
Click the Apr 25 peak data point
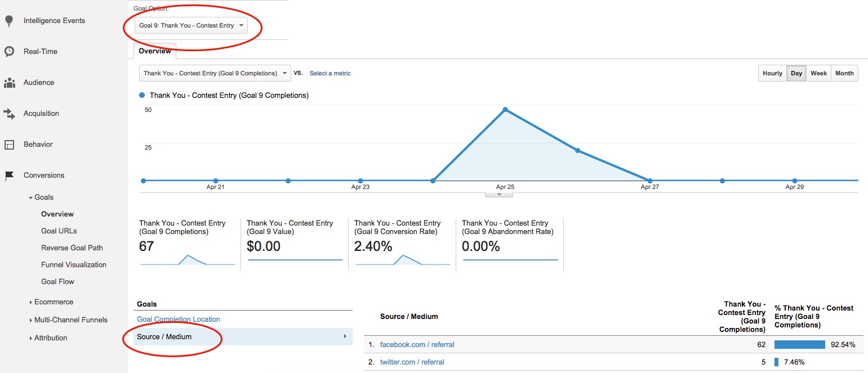click(504, 110)
